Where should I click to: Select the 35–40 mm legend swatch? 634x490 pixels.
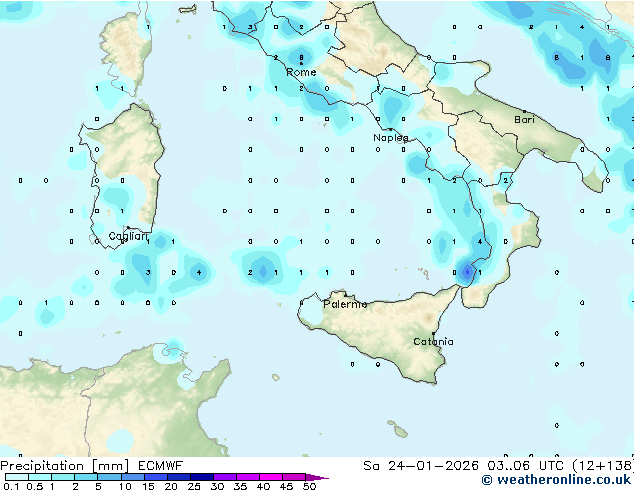(x=248, y=477)
